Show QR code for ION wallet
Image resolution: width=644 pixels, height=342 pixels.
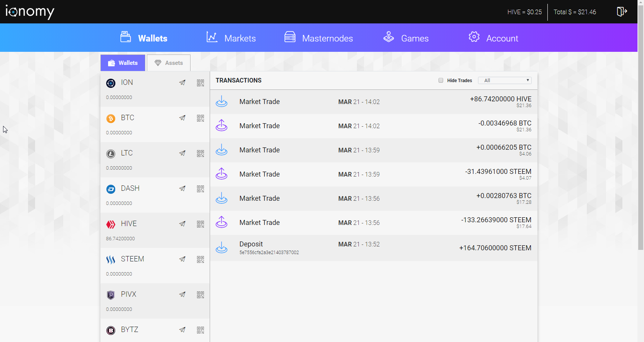(x=200, y=83)
